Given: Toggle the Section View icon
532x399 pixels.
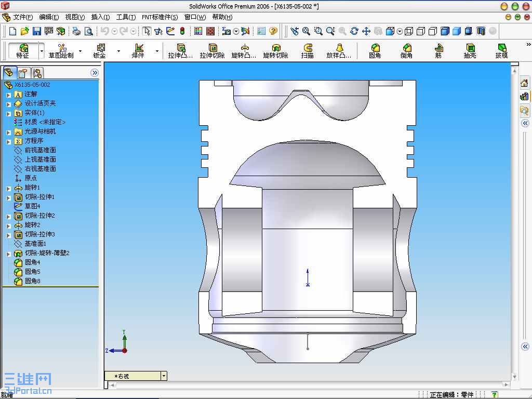Looking at the screenshot, I should click(481, 31).
